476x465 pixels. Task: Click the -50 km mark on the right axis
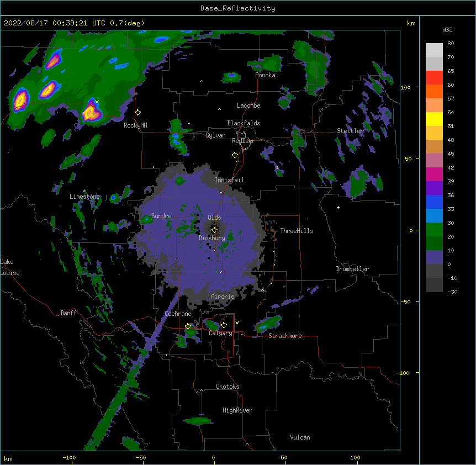[x=405, y=302]
